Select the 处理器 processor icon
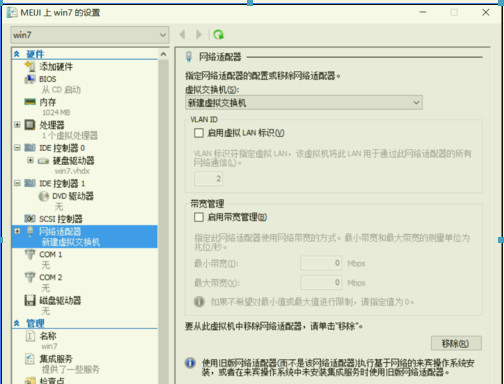 pos(30,125)
